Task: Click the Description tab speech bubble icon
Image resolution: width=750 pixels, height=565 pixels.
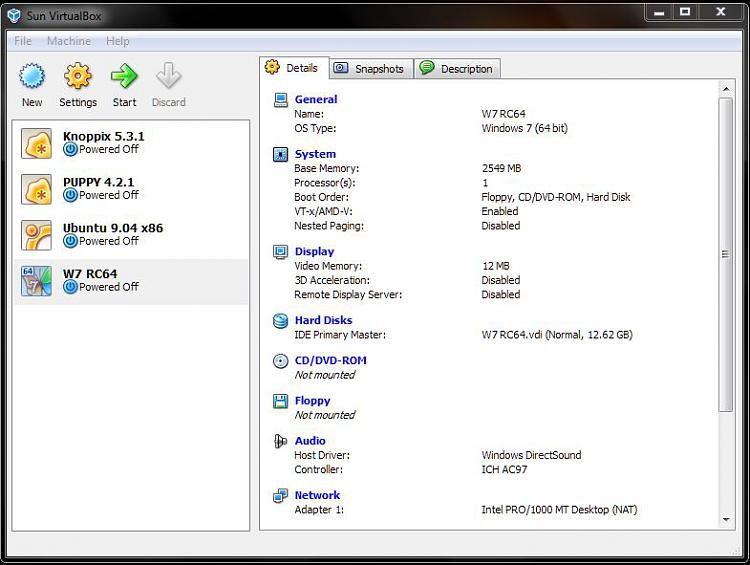Action: (427, 67)
